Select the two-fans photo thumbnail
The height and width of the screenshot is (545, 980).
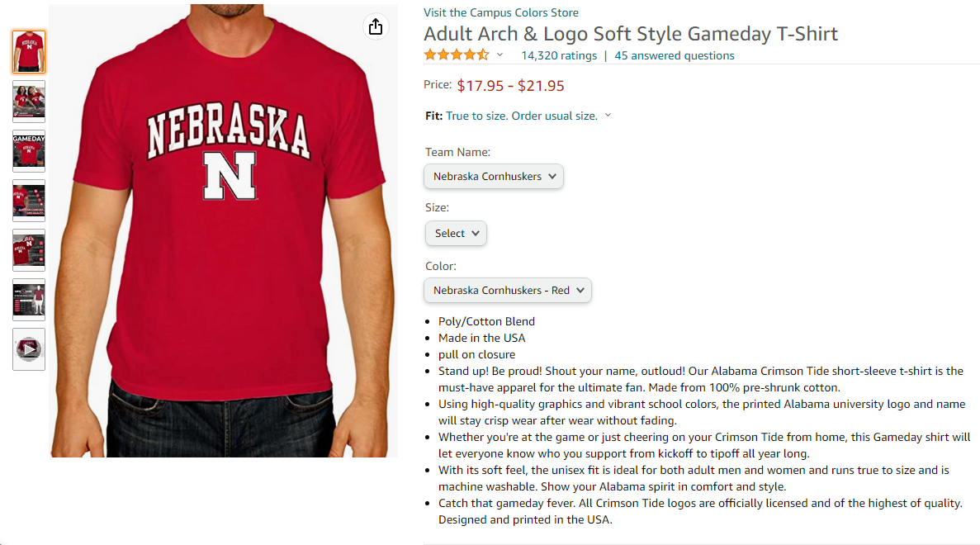(29, 102)
